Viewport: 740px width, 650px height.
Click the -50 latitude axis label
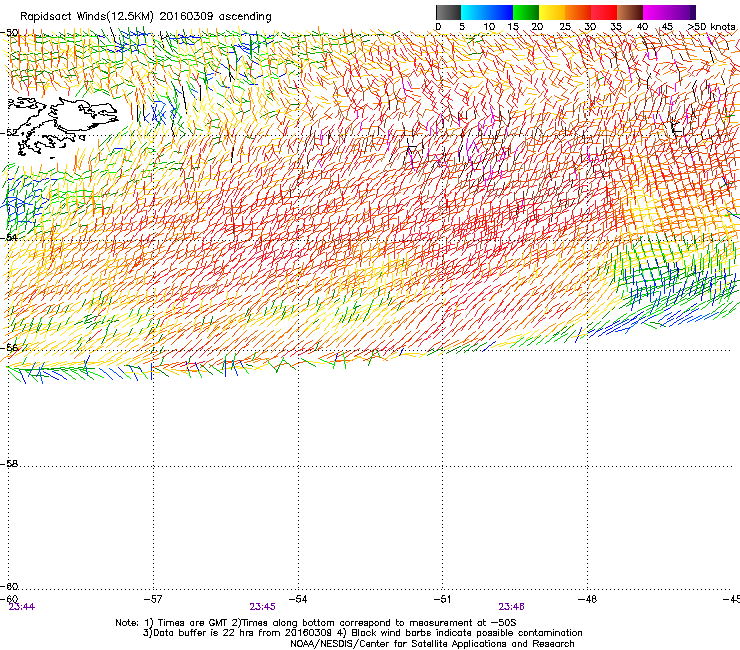pos(10,33)
